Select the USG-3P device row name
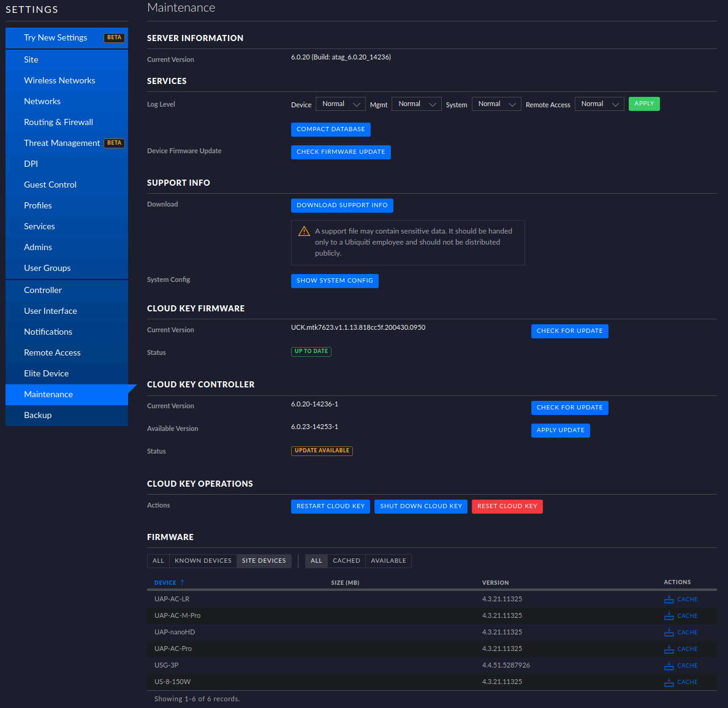 (x=166, y=665)
